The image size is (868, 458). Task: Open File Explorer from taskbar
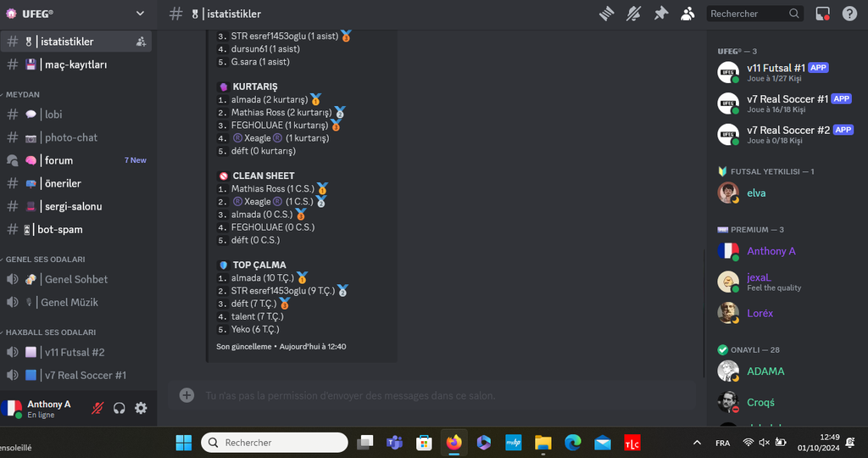coord(543,443)
